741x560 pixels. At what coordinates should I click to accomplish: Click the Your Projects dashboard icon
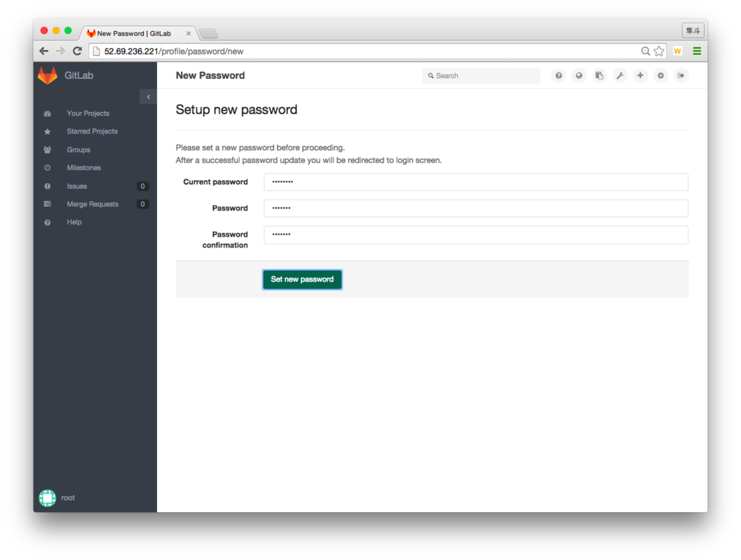47,114
